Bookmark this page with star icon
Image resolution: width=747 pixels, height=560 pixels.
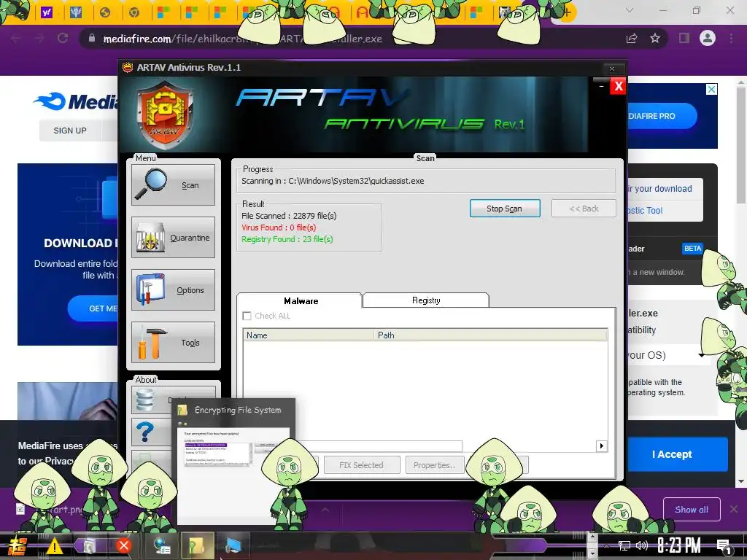655,38
